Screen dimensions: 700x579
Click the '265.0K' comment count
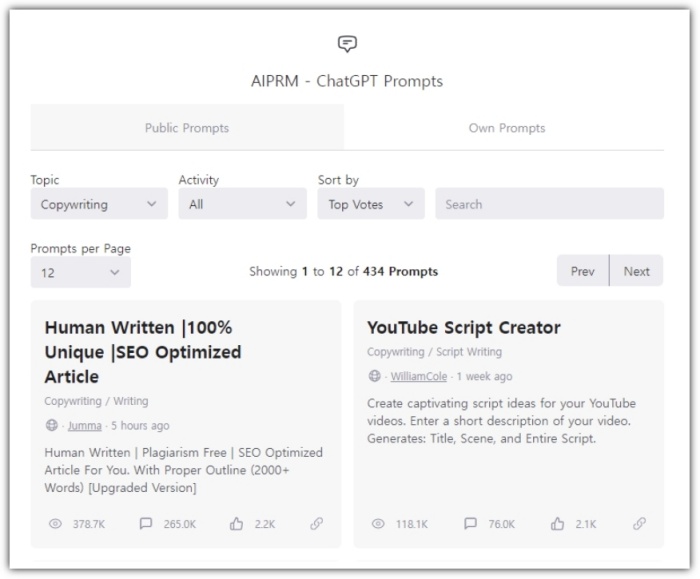tap(179, 524)
